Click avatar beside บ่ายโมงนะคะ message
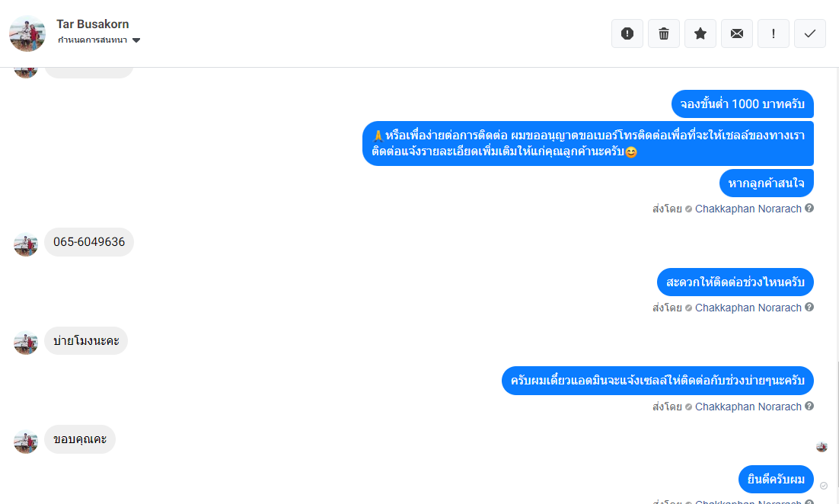The image size is (839, 504). click(x=26, y=343)
